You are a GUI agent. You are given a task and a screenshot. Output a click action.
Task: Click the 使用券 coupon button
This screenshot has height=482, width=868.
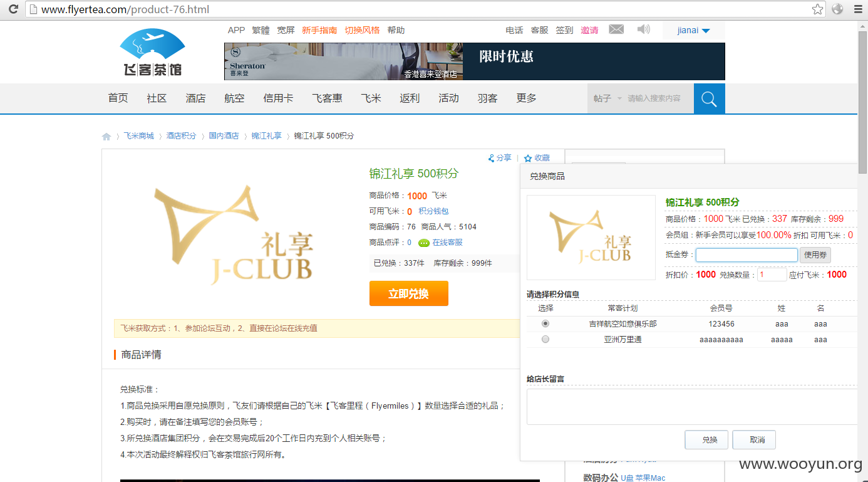pos(815,255)
